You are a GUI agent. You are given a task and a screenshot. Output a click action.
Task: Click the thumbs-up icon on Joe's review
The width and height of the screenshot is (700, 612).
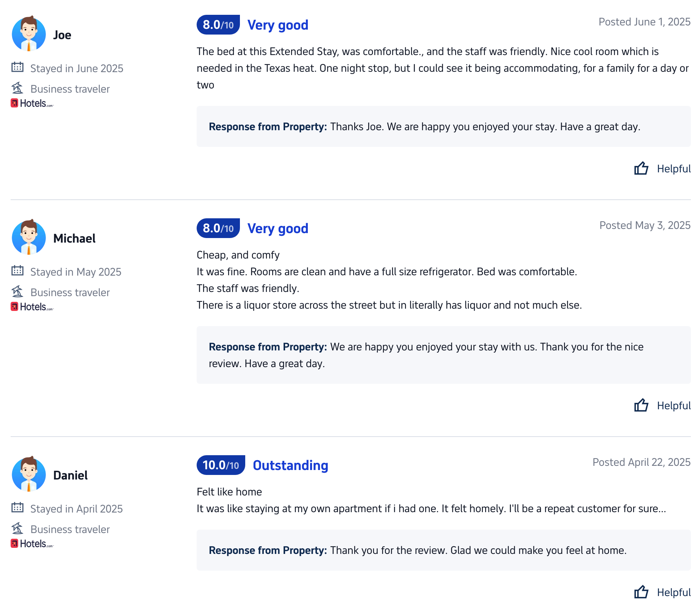[641, 168]
